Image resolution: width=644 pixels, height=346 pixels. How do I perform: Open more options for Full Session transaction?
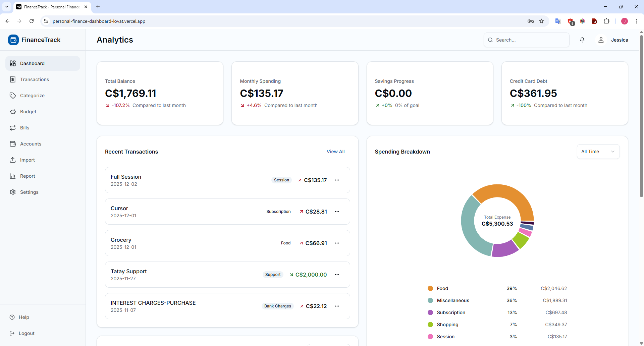pyautogui.click(x=337, y=180)
